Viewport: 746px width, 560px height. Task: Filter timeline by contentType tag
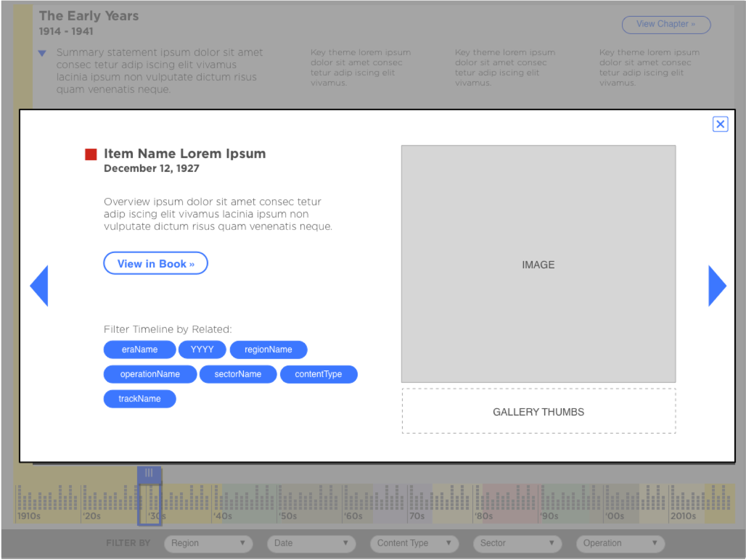[318, 374]
